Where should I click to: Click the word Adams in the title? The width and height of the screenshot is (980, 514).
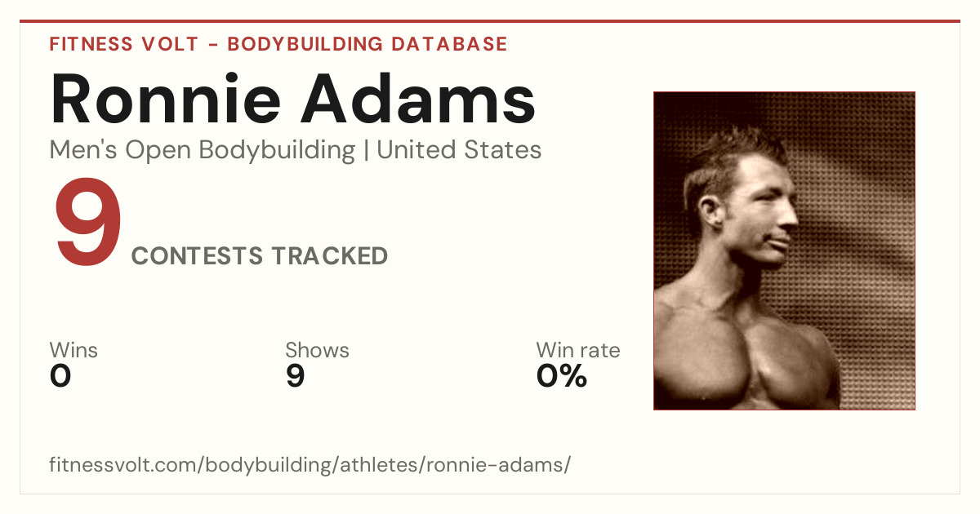(421, 98)
